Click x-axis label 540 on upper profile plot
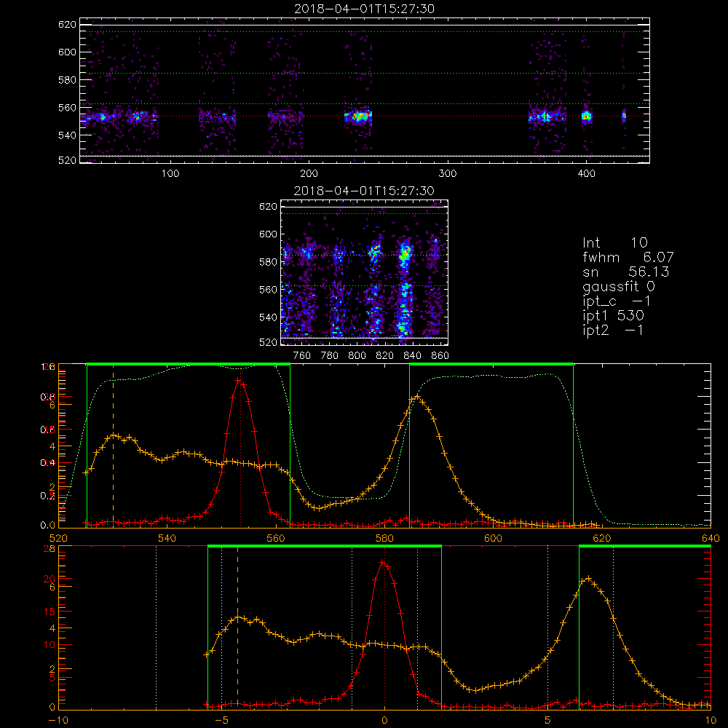This screenshot has width=728, height=728. click(167, 539)
